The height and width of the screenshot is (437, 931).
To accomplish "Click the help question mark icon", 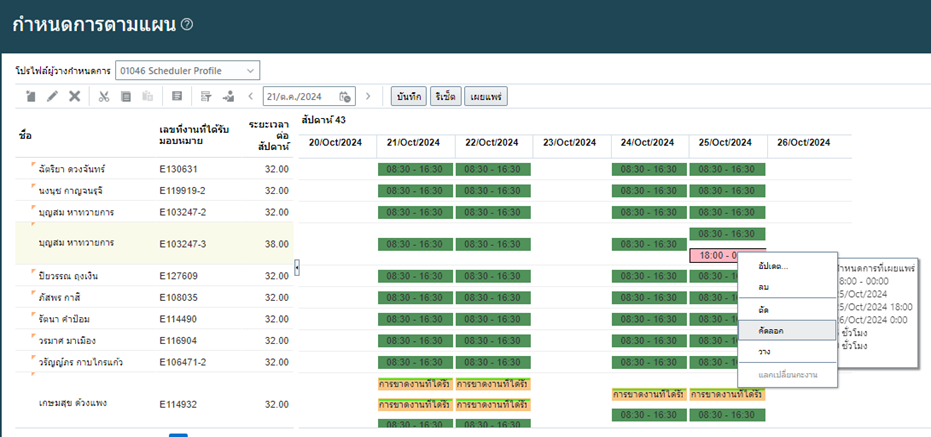I will 188,25.
